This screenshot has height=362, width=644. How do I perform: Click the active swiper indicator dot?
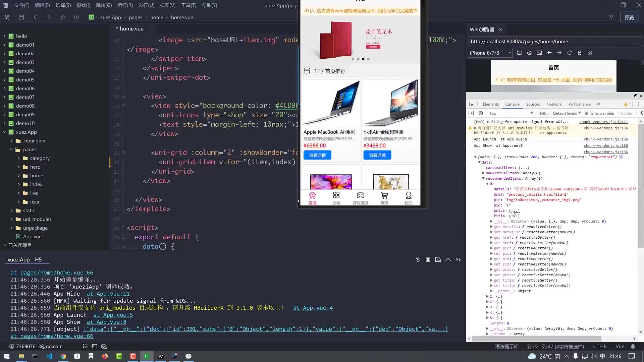click(363, 59)
